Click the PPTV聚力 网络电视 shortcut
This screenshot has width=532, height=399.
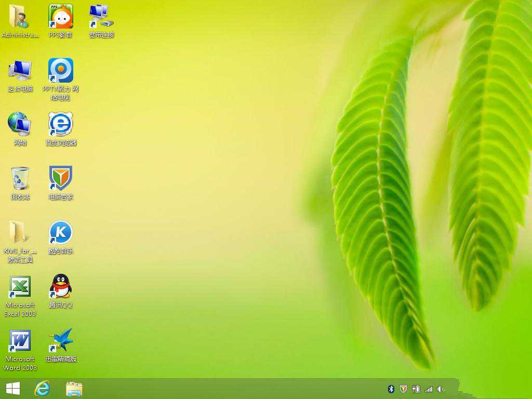coord(61,71)
